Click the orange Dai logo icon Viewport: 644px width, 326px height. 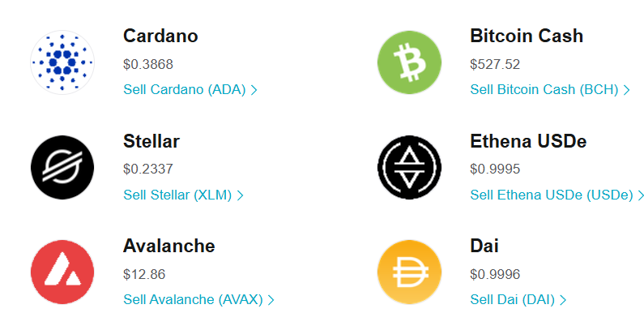(x=410, y=272)
